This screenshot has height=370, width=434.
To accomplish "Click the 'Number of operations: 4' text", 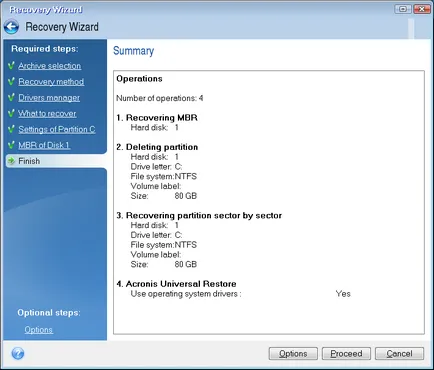I will [x=160, y=98].
